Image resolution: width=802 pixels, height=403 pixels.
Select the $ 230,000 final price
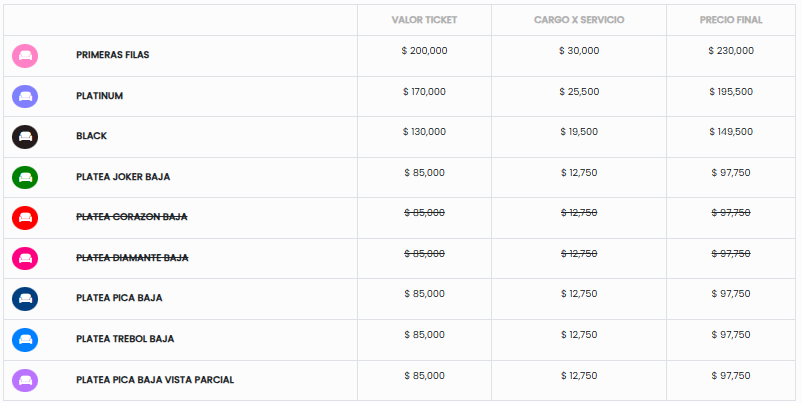point(731,51)
